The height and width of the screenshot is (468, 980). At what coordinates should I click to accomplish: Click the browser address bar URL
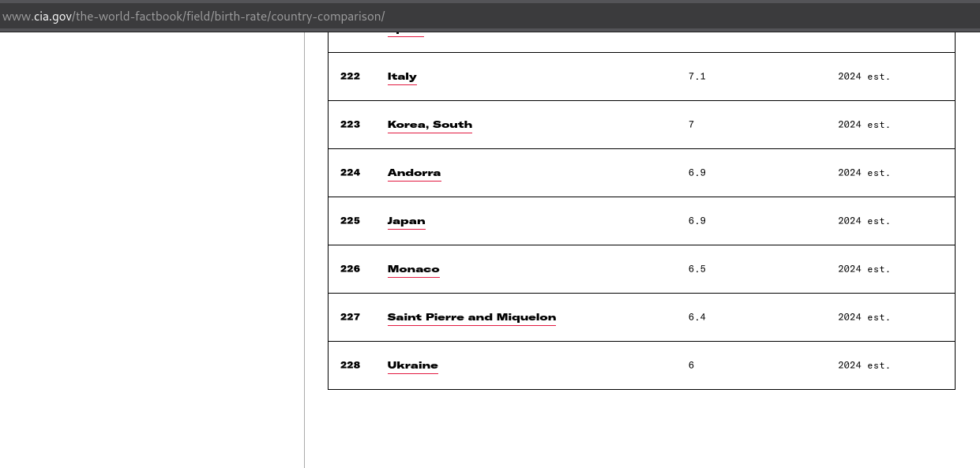point(193,17)
